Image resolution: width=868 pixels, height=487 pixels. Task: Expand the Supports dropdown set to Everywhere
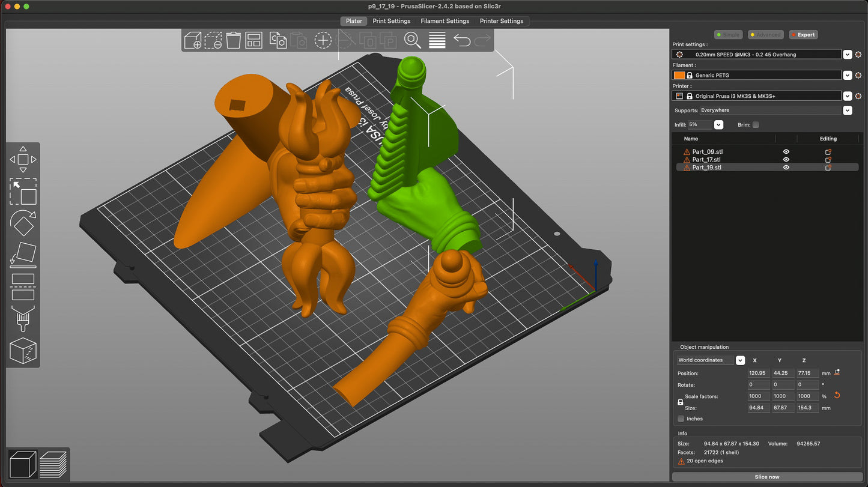pos(847,110)
